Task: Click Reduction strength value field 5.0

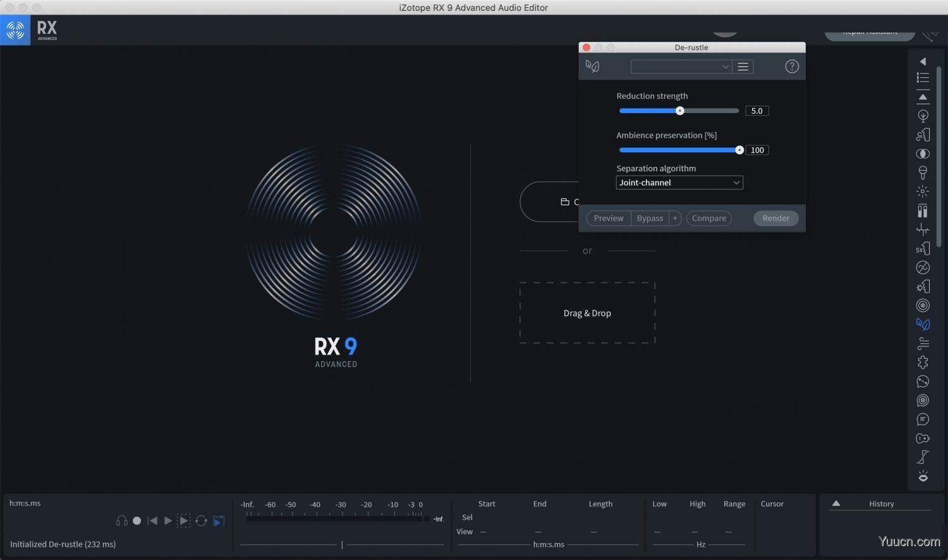Action: [757, 111]
